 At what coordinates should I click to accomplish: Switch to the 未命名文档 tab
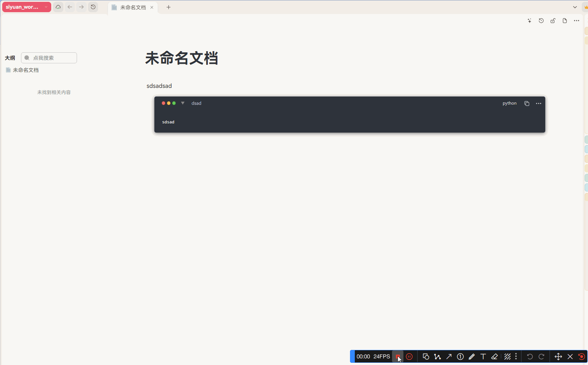pyautogui.click(x=133, y=7)
